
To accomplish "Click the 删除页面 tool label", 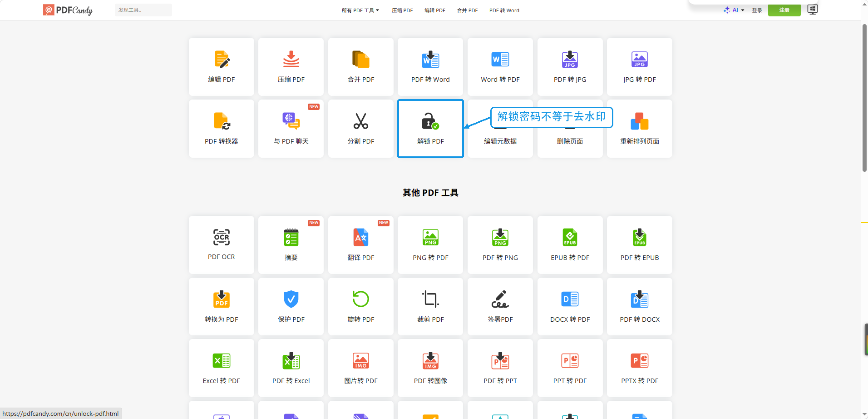I will pos(570,141).
